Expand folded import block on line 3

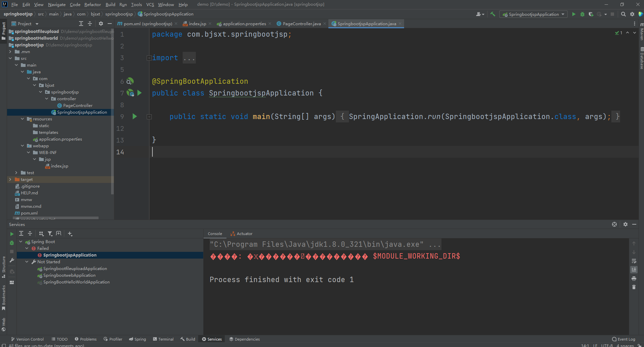pyautogui.click(x=149, y=58)
